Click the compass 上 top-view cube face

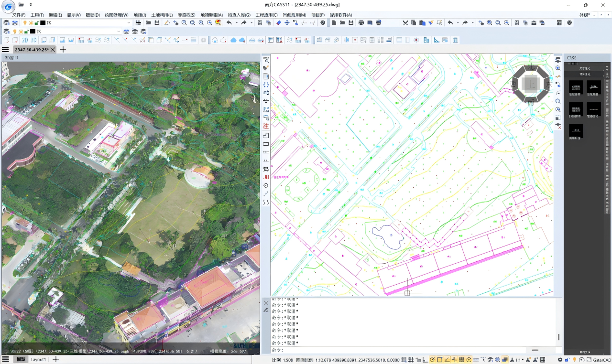click(531, 84)
